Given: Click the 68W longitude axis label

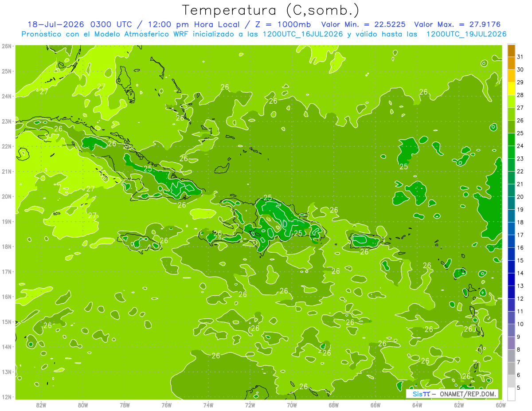Looking at the screenshot, I should tap(334, 405).
